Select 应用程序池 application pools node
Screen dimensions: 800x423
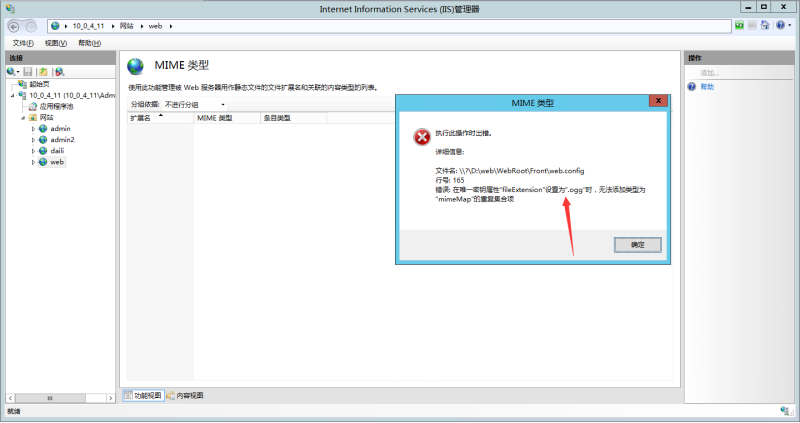click(x=56, y=107)
